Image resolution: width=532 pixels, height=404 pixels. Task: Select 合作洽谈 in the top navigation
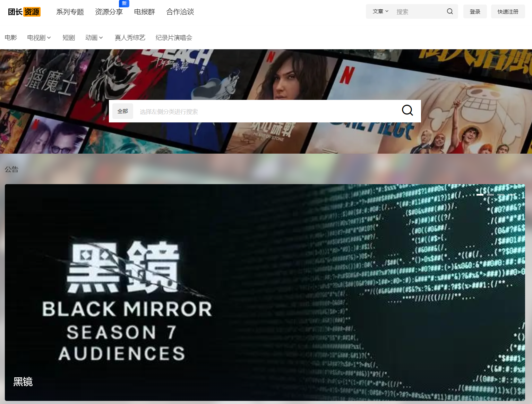tap(180, 12)
